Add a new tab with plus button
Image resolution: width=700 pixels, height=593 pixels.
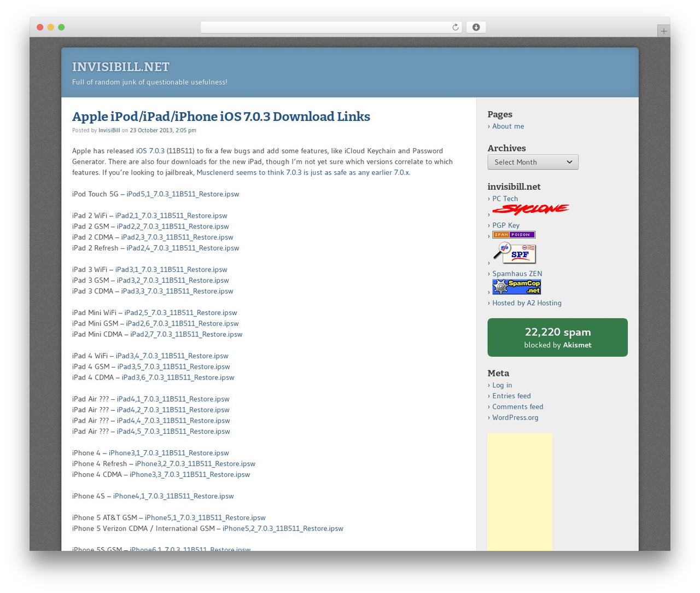(663, 31)
